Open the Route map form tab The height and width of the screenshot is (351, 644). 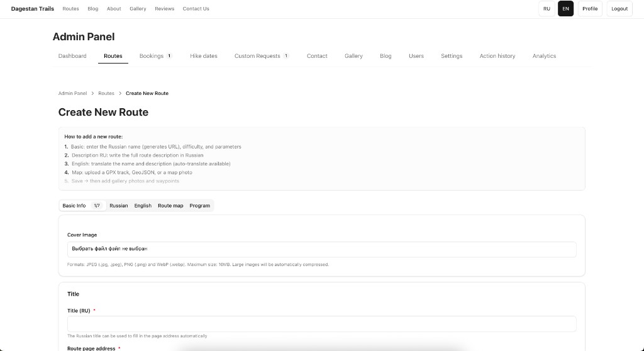coord(170,206)
